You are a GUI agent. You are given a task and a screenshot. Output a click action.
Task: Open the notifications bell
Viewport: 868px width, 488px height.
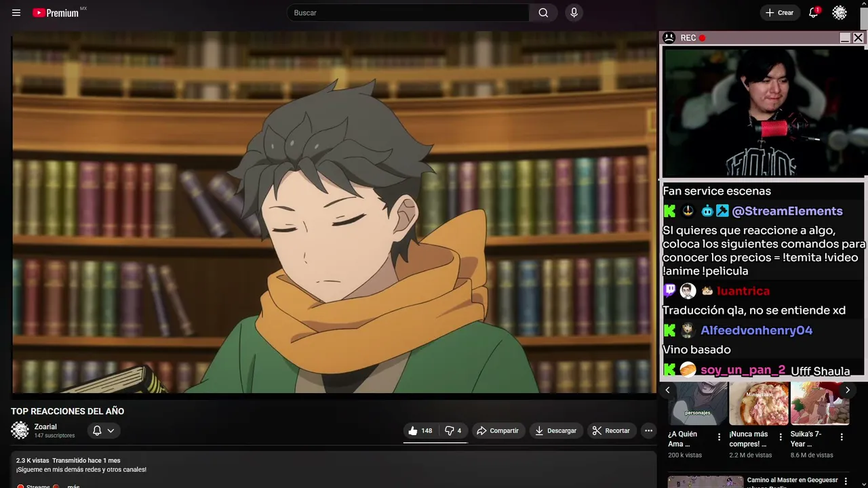click(x=813, y=13)
